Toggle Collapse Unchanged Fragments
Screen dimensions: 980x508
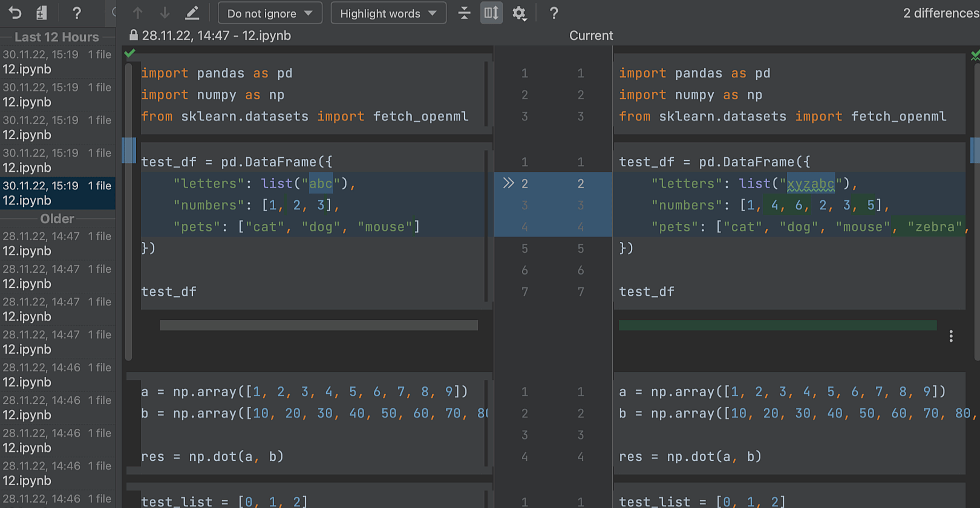(x=464, y=13)
